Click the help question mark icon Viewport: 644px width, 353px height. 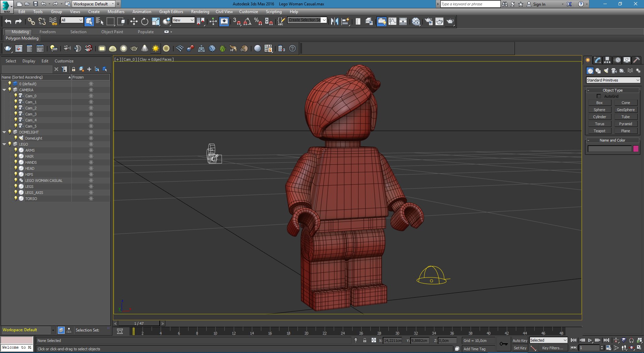pyautogui.click(x=292, y=49)
